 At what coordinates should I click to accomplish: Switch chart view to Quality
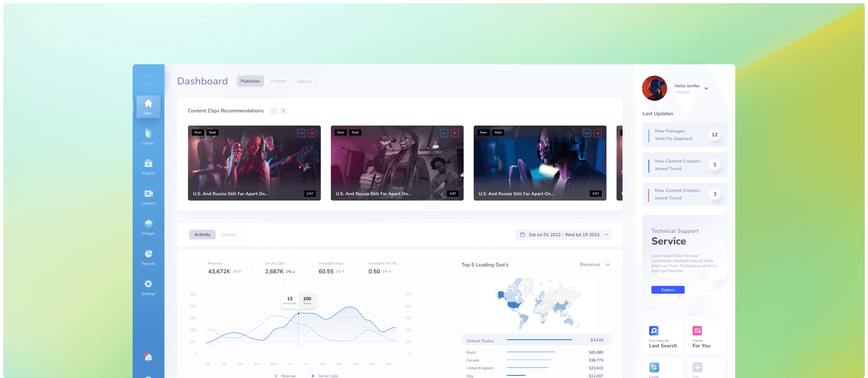click(229, 235)
